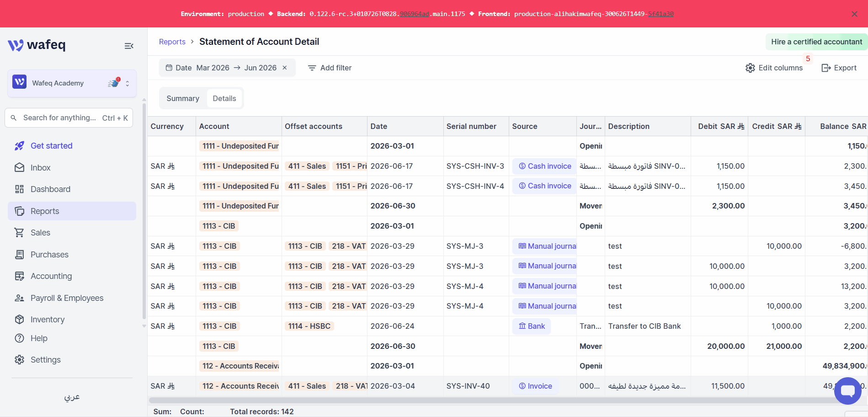Expand the Wafeq Academy organization switcher
Screen dimensions: 868x417
(x=72, y=83)
